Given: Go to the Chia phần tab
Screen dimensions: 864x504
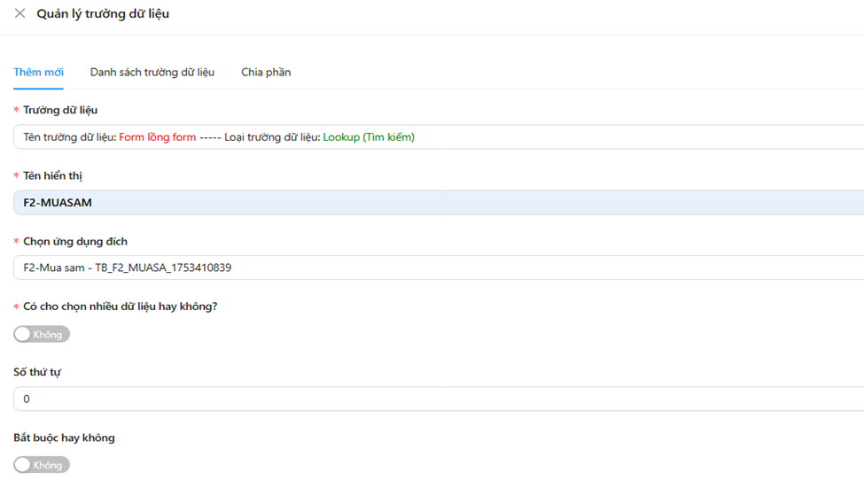Looking at the screenshot, I should [266, 73].
